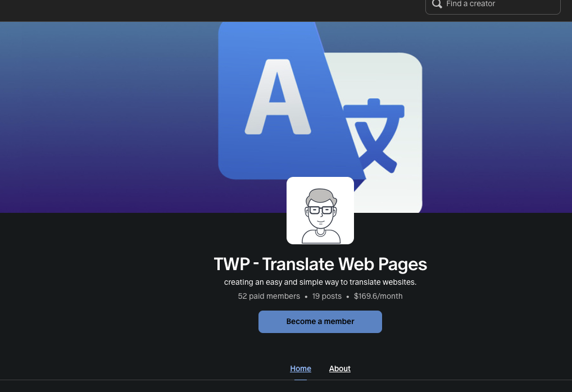Click the $169.6/month earnings figure

point(378,296)
